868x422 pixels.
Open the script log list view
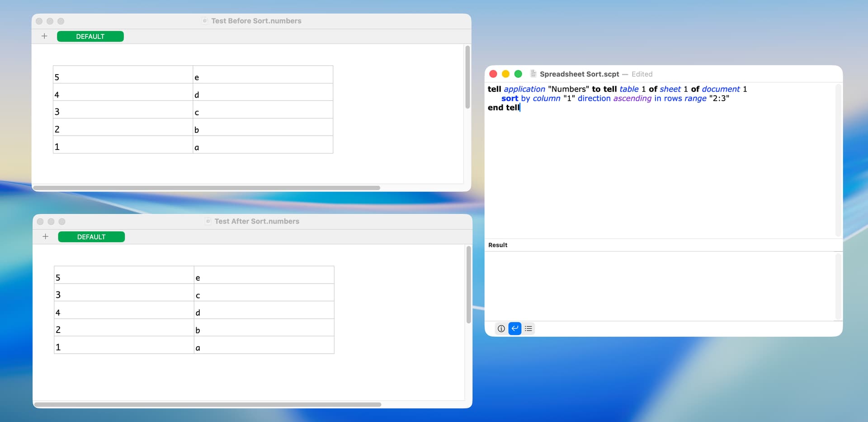[528, 328]
